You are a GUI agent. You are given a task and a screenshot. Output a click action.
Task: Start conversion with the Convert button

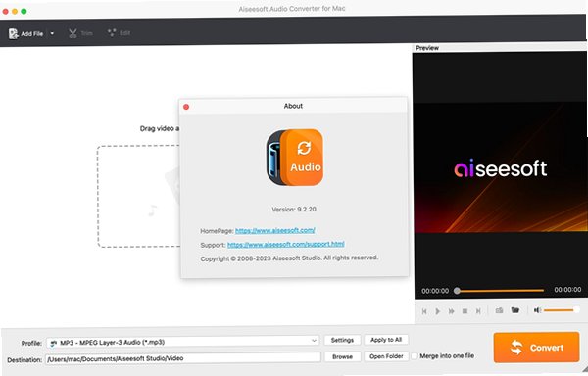(x=536, y=348)
